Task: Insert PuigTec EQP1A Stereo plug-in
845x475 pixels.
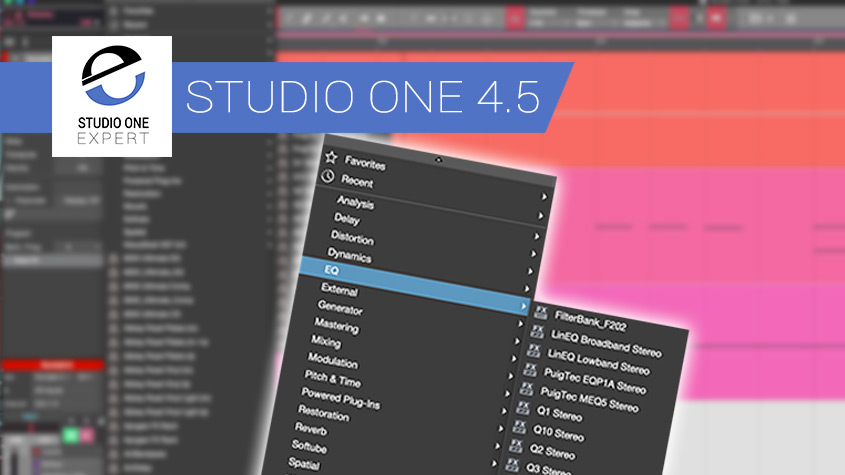Action: coord(594,381)
